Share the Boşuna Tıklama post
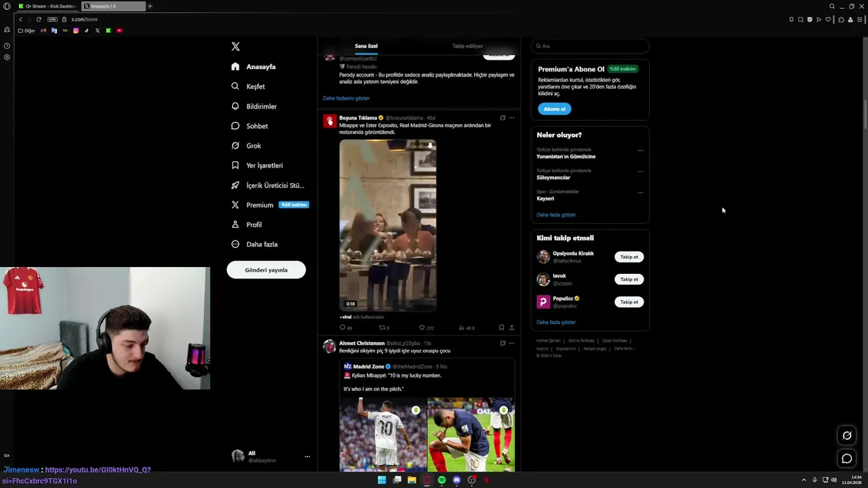 coord(511,327)
